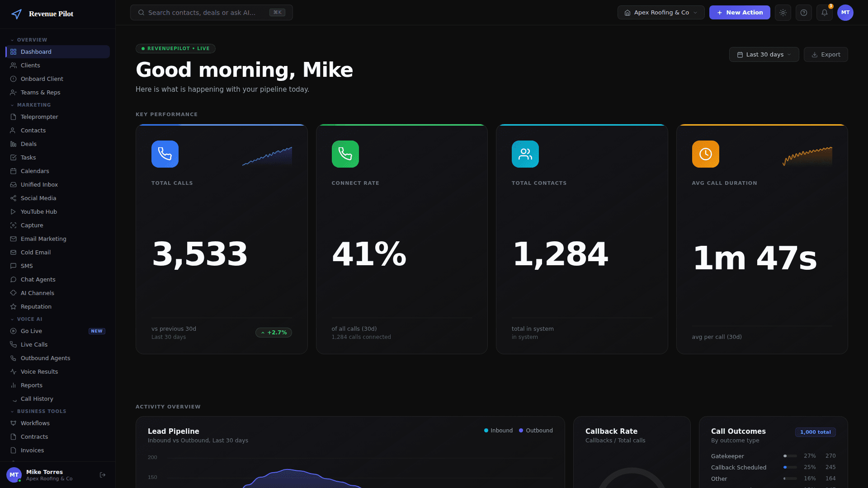
Task: Open Teams & Reps
Action: (x=58, y=93)
